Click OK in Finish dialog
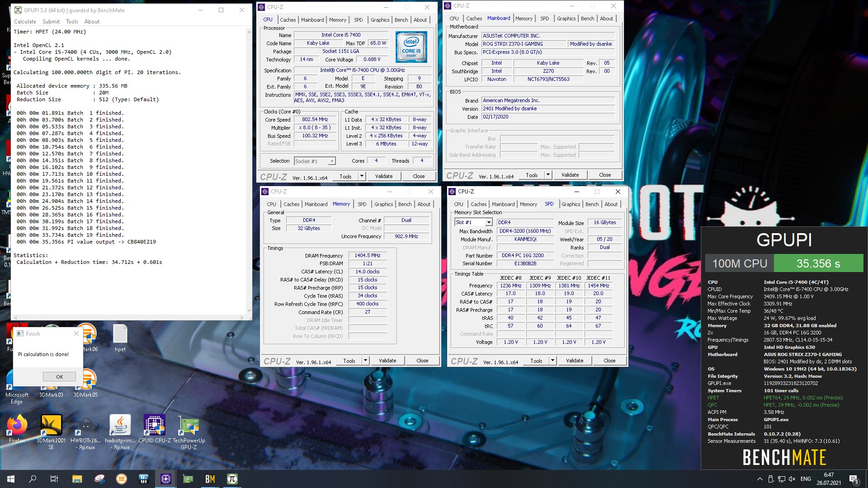 coord(59,377)
